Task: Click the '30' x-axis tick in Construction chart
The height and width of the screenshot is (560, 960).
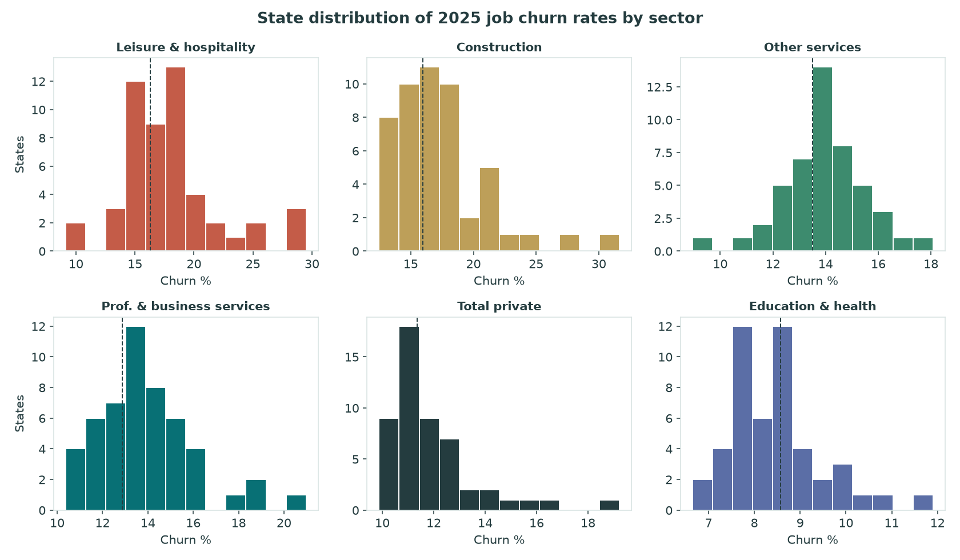Action: pos(599,264)
